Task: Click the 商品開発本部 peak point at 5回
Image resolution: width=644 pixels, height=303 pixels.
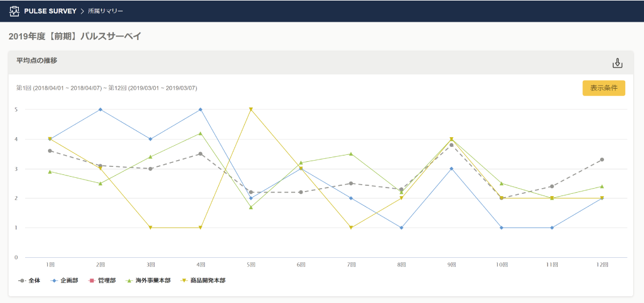Action: [251, 109]
